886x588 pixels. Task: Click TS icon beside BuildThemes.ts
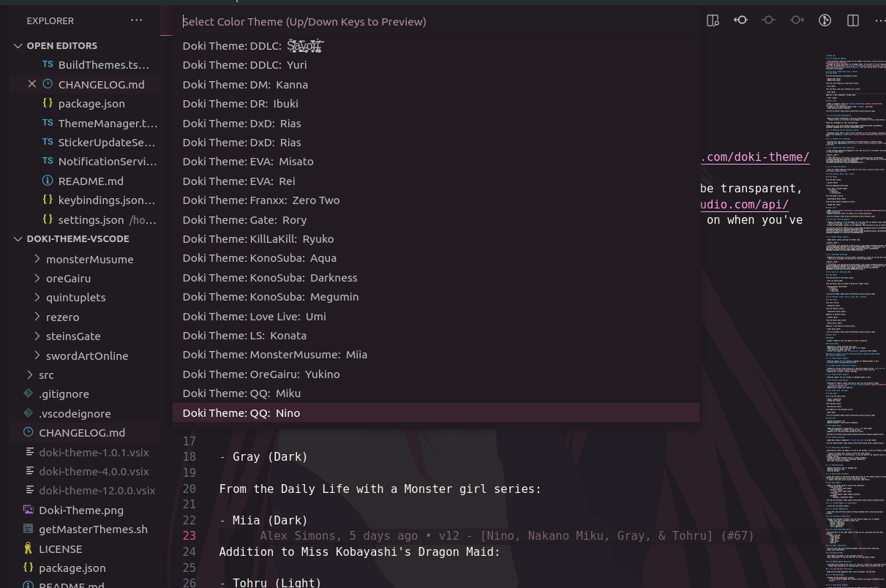pos(48,65)
